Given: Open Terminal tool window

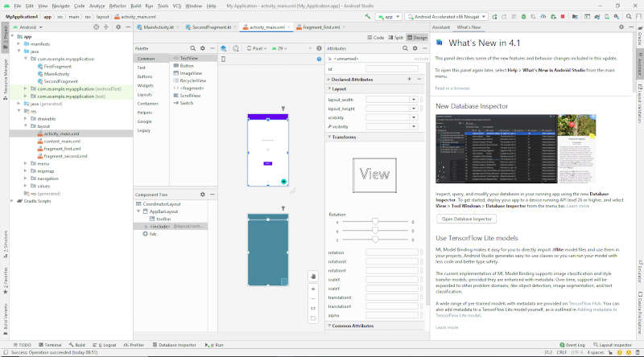Looking at the screenshot, I should [x=50, y=345].
